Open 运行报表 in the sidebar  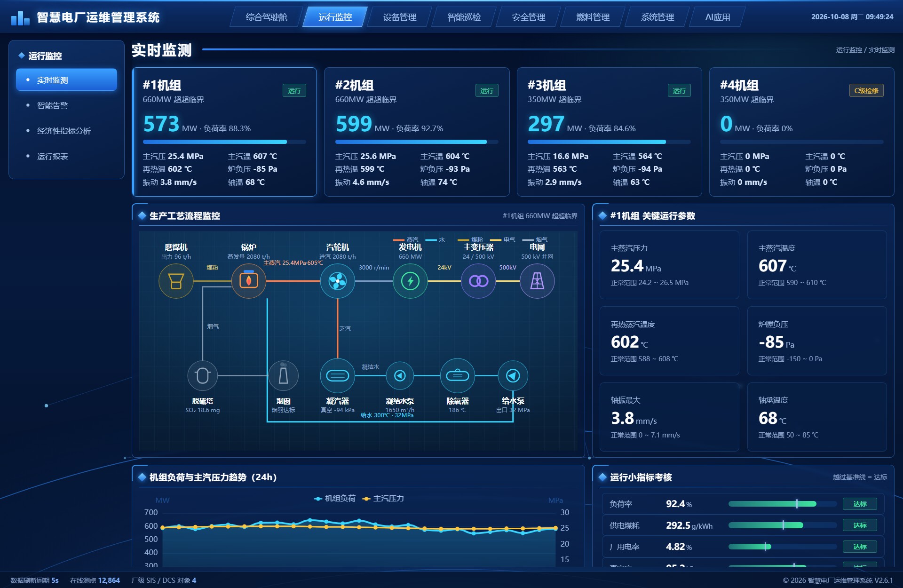pyautogui.click(x=66, y=156)
